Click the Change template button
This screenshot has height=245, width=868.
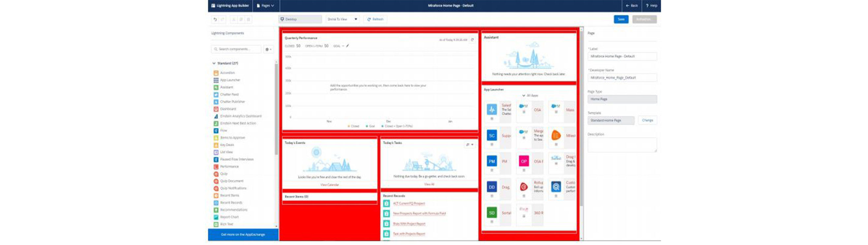click(647, 120)
